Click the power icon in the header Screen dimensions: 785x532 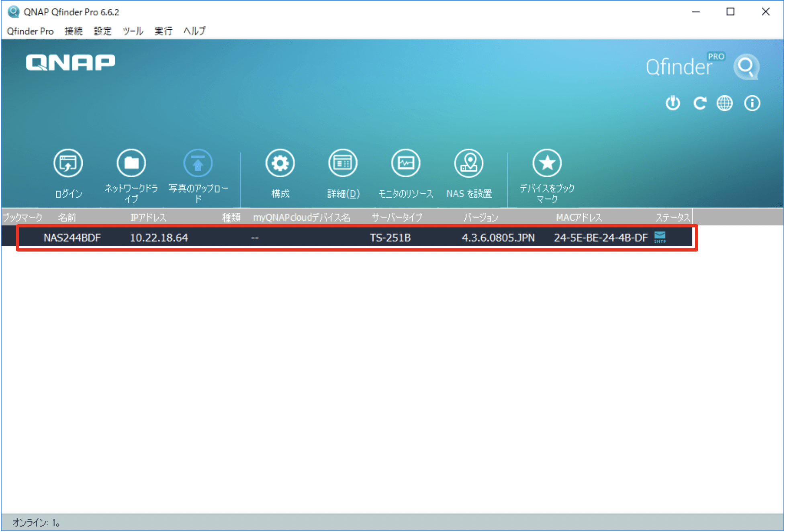(x=673, y=103)
